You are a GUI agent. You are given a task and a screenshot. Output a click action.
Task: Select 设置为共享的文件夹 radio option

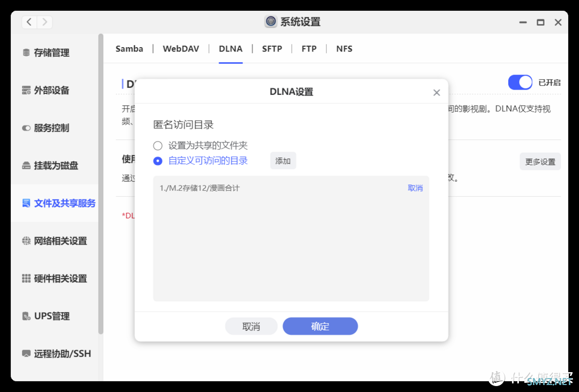tap(158, 145)
